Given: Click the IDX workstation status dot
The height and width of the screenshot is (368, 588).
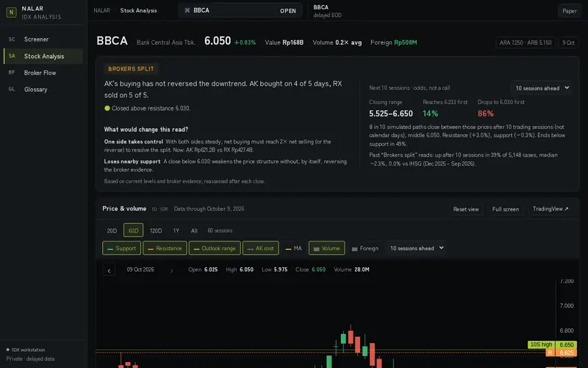Looking at the screenshot, I should pyautogui.click(x=7, y=350).
